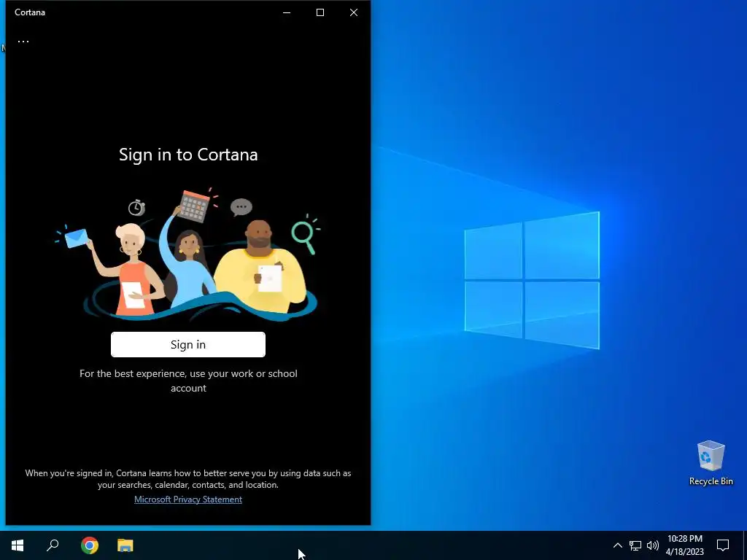Screen dimensions: 747x560
Task: Click the Cortana title bar label
Action: pyautogui.click(x=29, y=12)
